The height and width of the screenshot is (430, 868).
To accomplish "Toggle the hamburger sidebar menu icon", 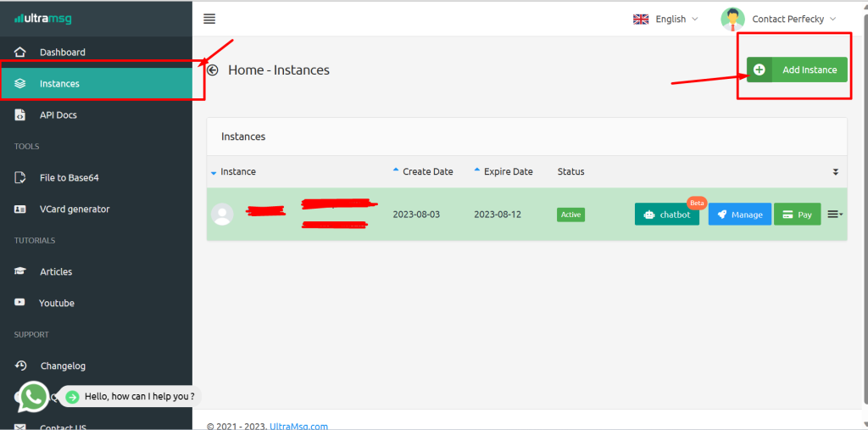I will 209,19.
